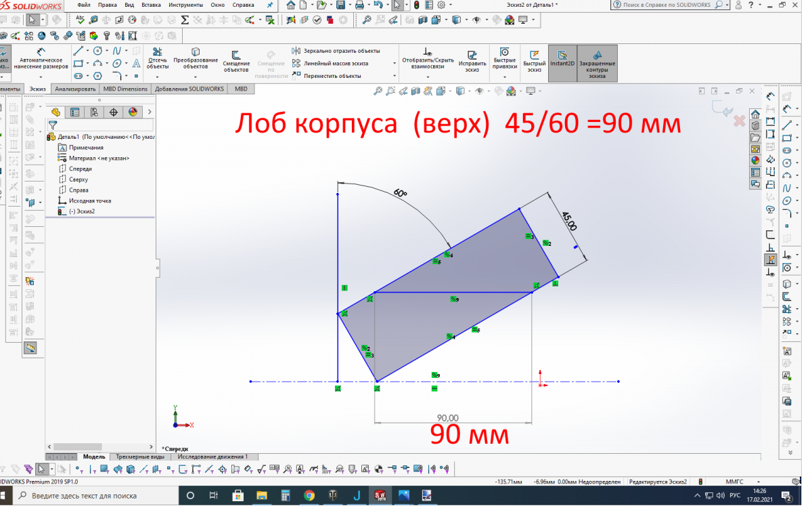Click Линейный массив эскиза
The image size is (812, 508).
pos(330,63)
